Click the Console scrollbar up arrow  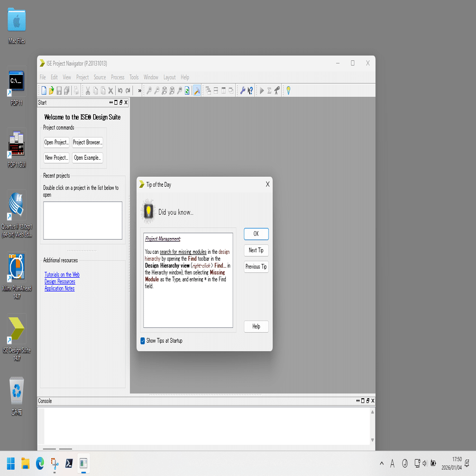pos(372,412)
